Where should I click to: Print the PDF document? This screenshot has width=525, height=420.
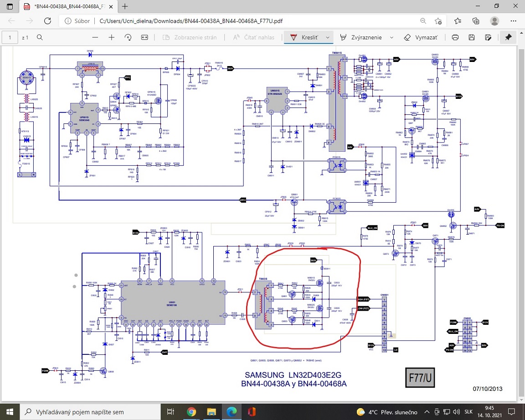point(455,37)
